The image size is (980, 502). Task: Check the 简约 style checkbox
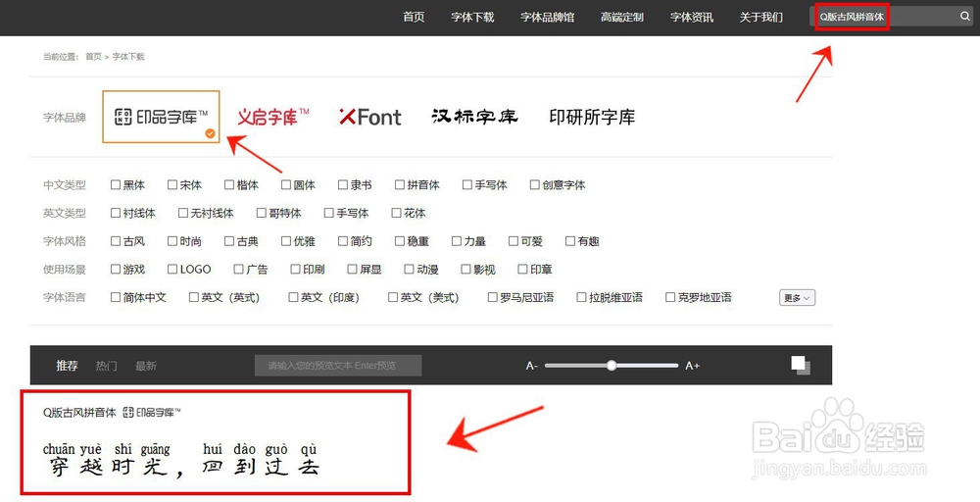coord(343,240)
